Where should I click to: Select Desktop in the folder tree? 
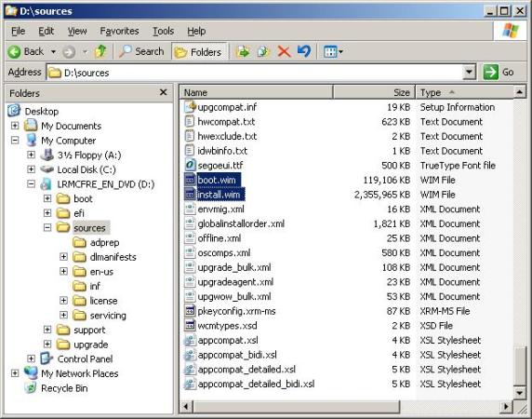[x=42, y=112]
